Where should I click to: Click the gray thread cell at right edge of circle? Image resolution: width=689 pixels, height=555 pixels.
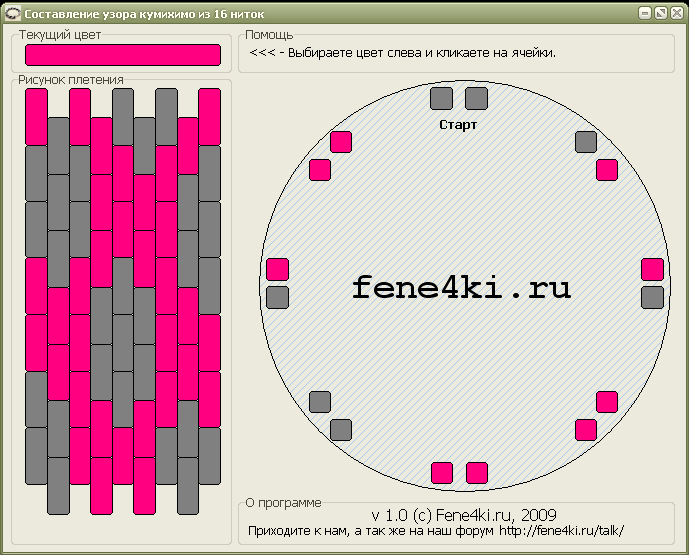652,297
